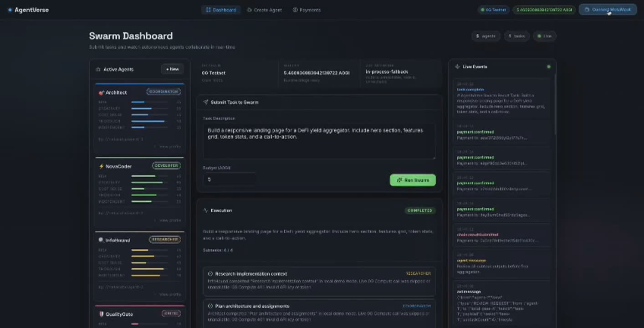Click the Submit Task to Swarm paper-plane icon
The height and width of the screenshot is (328, 644).
[x=205, y=102]
